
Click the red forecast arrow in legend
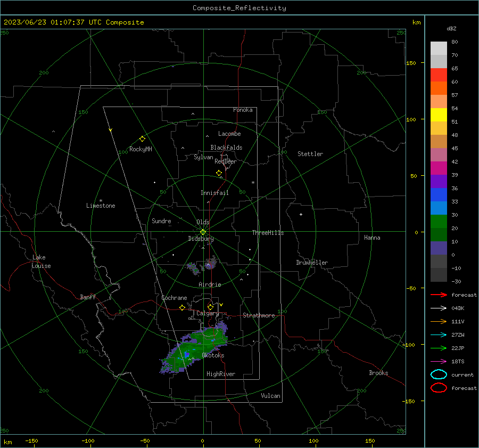439,295
